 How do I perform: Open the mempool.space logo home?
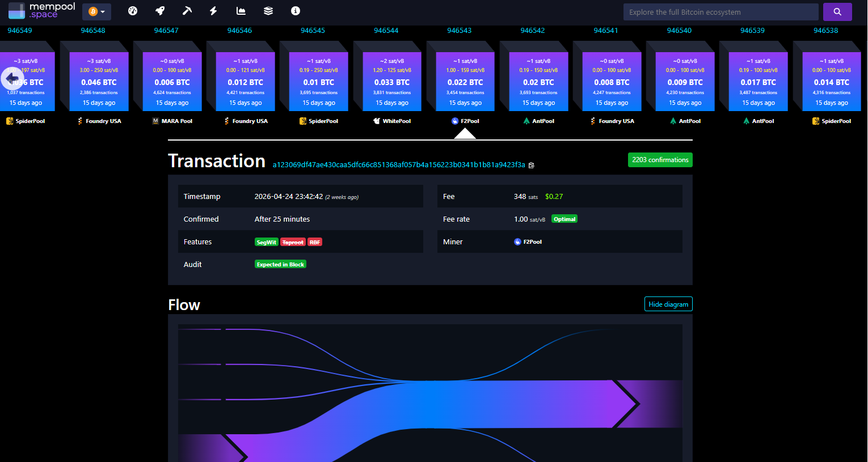tap(42, 11)
